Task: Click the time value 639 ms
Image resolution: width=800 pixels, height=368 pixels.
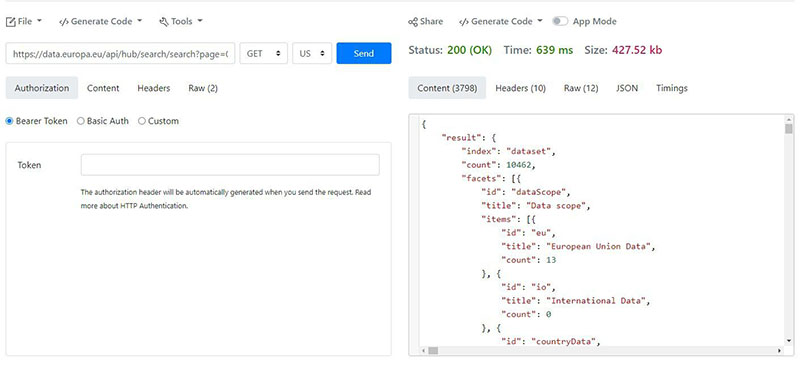Action: click(x=555, y=50)
